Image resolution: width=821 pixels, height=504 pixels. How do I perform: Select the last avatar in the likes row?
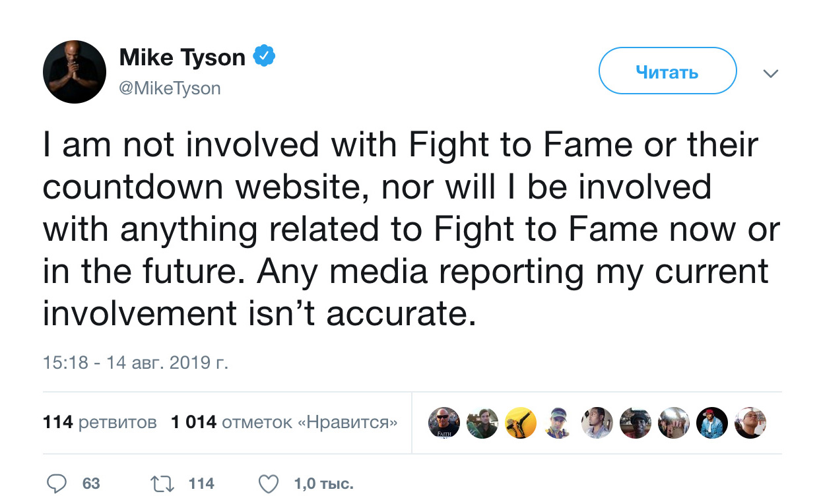[x=750, y=423]
